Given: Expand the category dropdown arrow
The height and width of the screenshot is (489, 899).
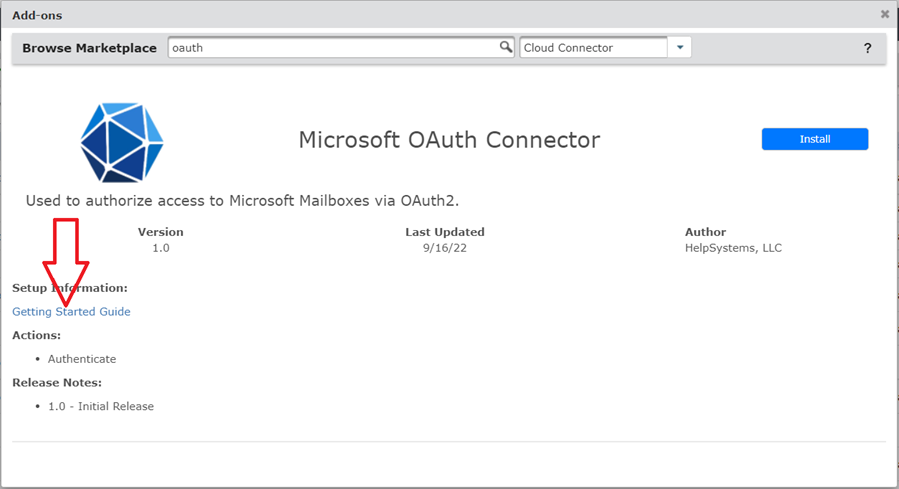Looking at the screenshot, I should [x=680, y=47].
